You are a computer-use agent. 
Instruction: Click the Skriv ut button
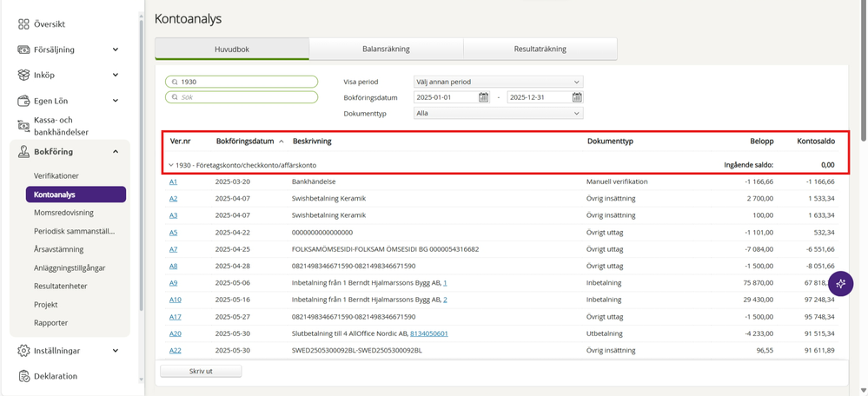pos(201,371)
